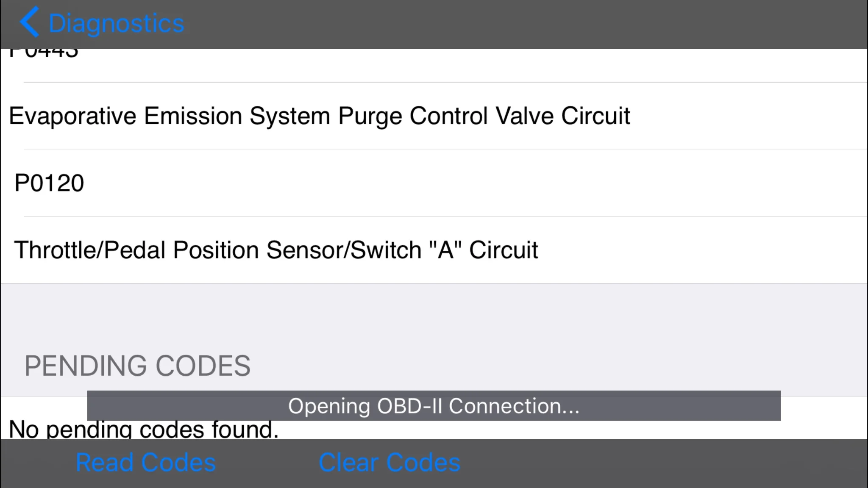868x488 pixels.
Task: Select the P0120 trouble code row
Action: click(434, 183)
